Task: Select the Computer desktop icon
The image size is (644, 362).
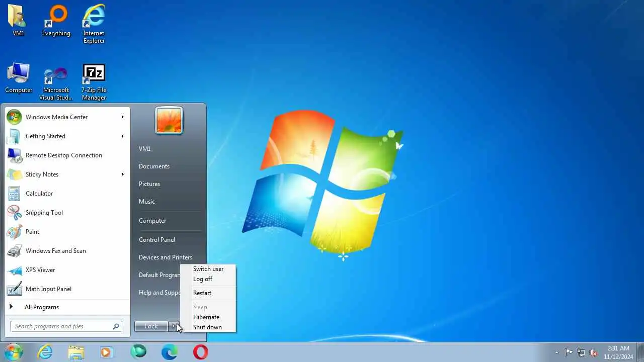Action: [19, 78]
